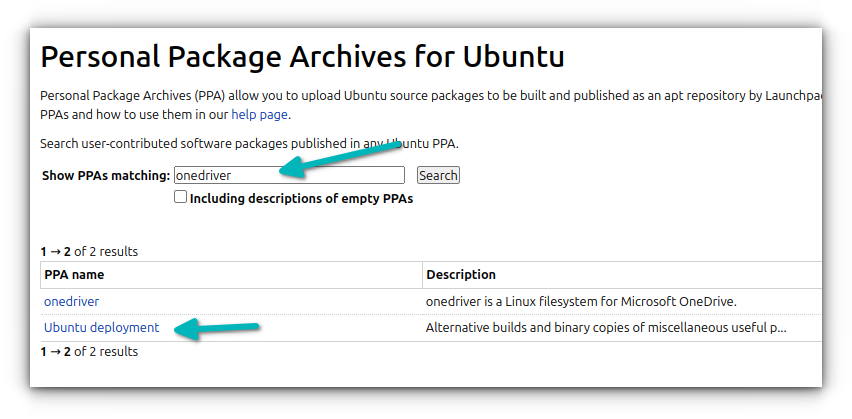The height and width of the screenshot is (419, 852).
Task: Enable including descriptions of empty PPAs checkbox
Action: [180, 198]
